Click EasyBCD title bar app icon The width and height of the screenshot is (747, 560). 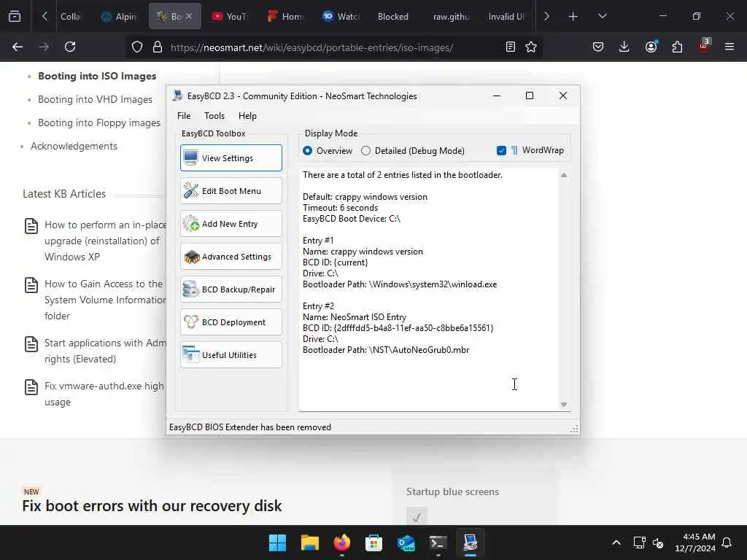pos(178,96)
